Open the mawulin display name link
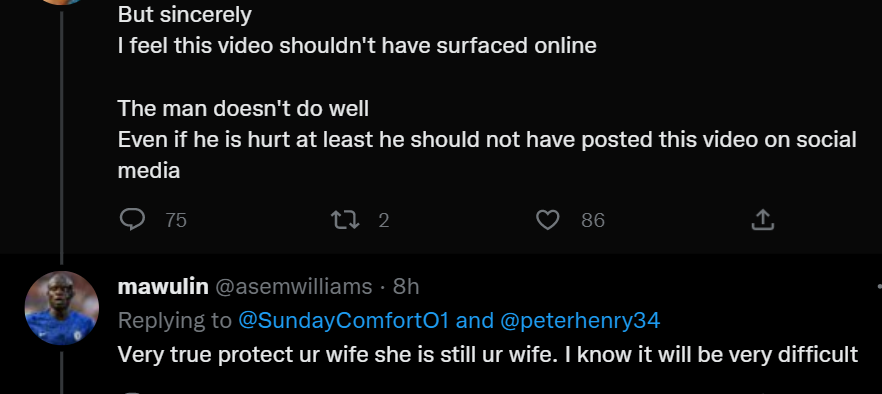Image resolution: width=882 pixels, height=394 pixels. (163, 287)
